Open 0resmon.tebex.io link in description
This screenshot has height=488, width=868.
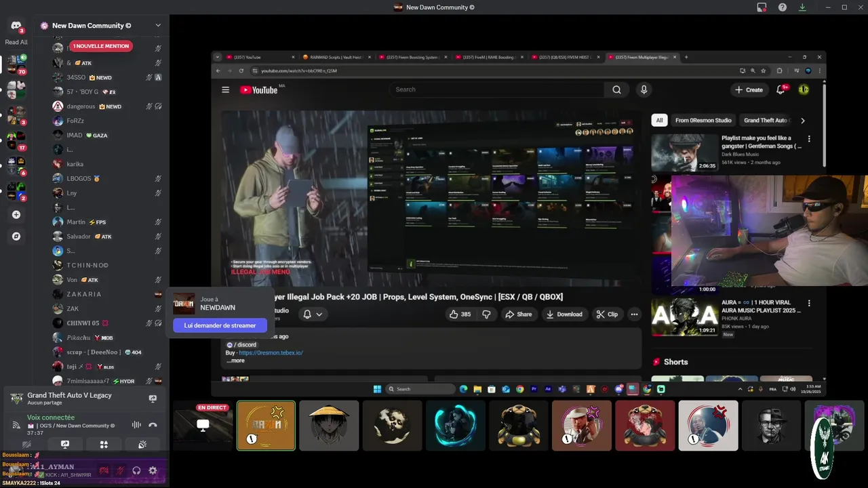click(x=271, y=352)
